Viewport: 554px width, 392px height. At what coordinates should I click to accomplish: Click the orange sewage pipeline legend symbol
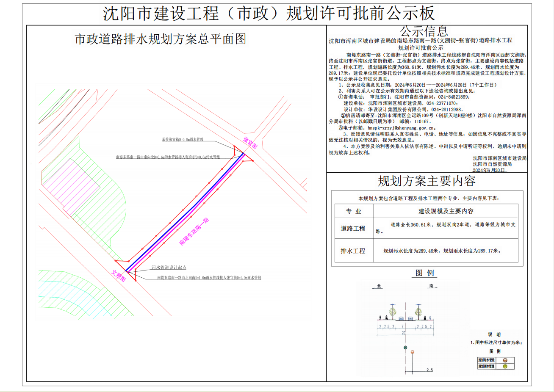tap(505, 360)
